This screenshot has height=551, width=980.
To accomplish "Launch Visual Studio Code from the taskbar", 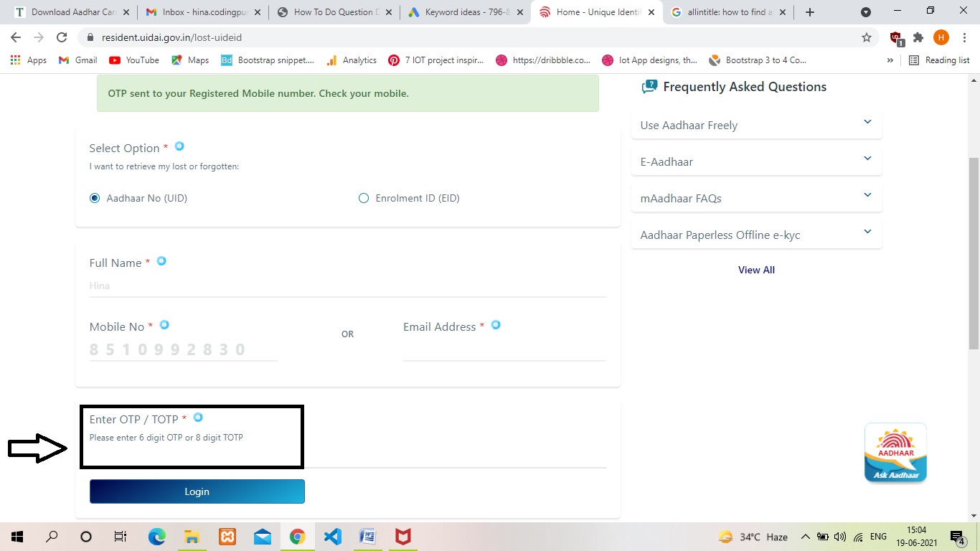I will pyautogui.click(x=331, y=536).
